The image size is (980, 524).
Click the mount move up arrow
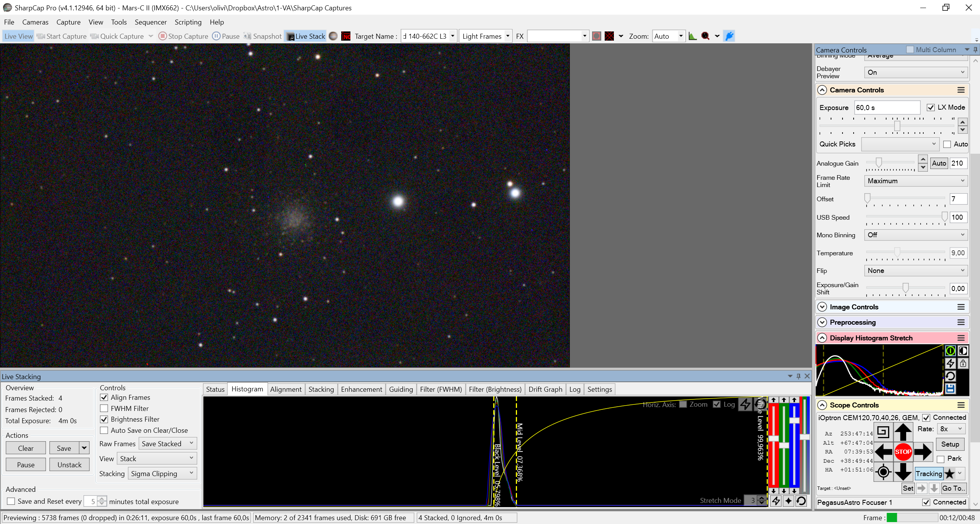(x=903, y=432)
